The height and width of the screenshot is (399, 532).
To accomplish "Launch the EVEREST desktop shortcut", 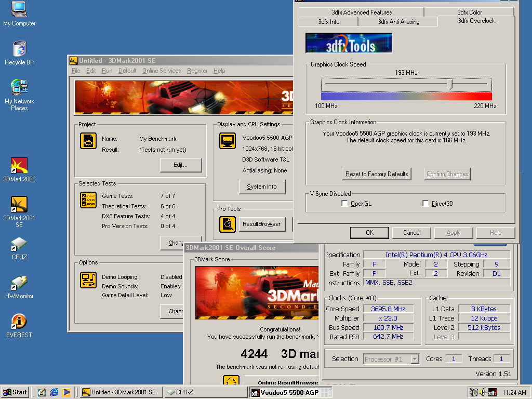I will (x=19, y=326).
